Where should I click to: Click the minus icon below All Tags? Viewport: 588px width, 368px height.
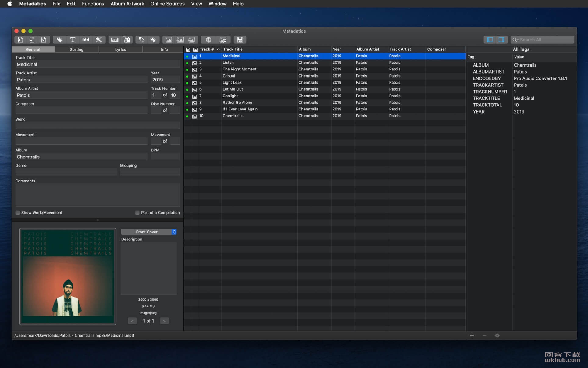[x=484, y=335]
